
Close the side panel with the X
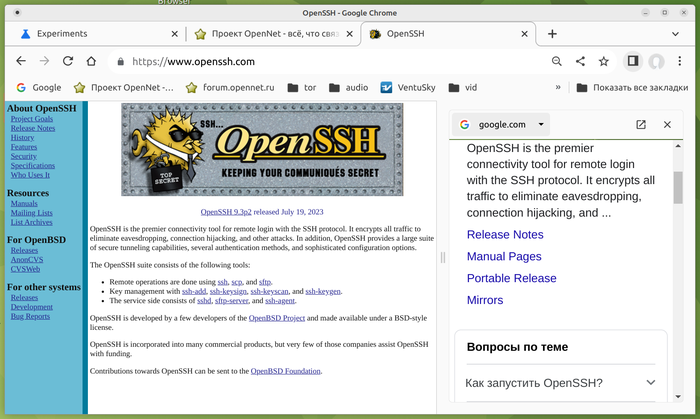click(x=668, y=125)
